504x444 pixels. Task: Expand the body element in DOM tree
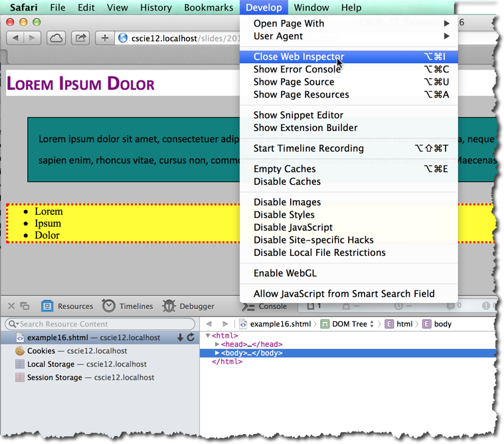(x=217, y=353)
